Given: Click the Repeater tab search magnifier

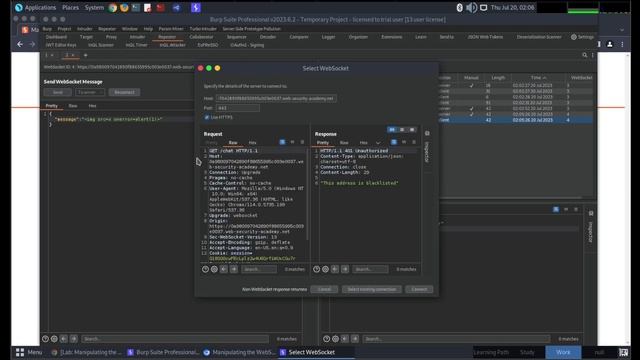Looking at the screenshot, I should [584, 55].
